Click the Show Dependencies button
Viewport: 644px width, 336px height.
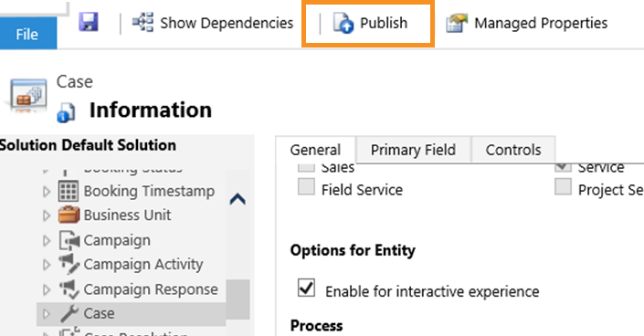click(213, 23)
